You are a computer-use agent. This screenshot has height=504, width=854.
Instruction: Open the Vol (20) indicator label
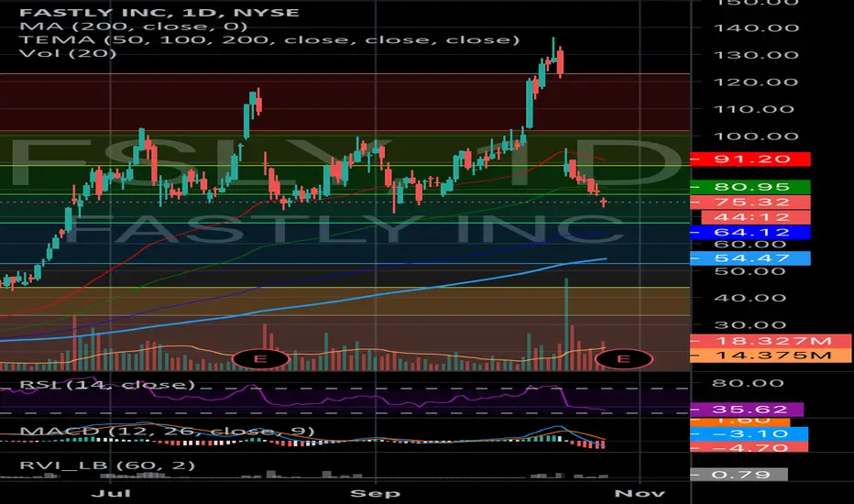tap(68, 53)
